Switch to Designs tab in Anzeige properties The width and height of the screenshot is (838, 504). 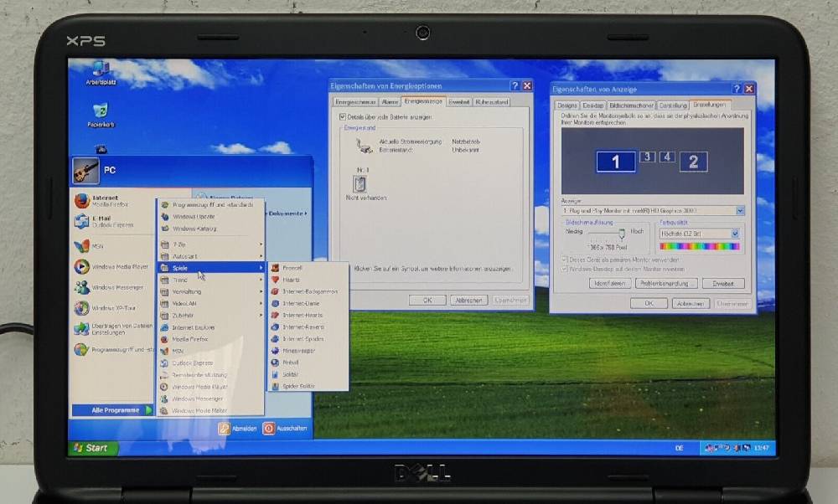point(567,105)
